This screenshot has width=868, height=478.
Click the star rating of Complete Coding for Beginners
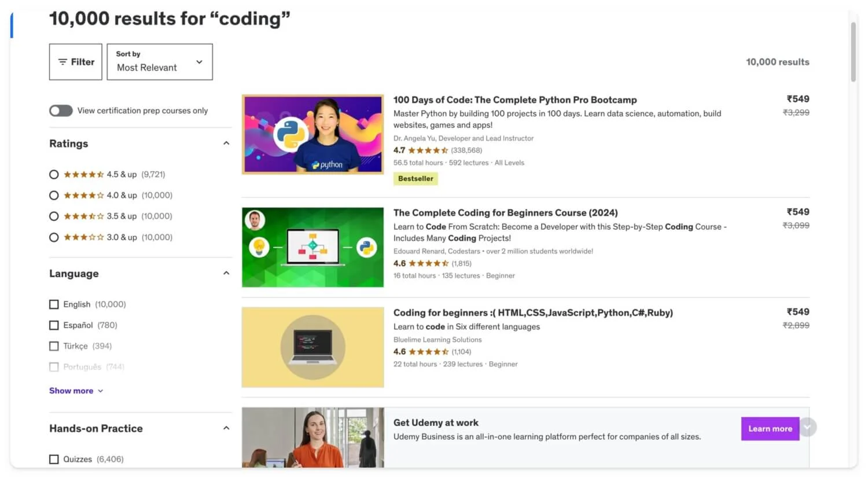point(429,264)
